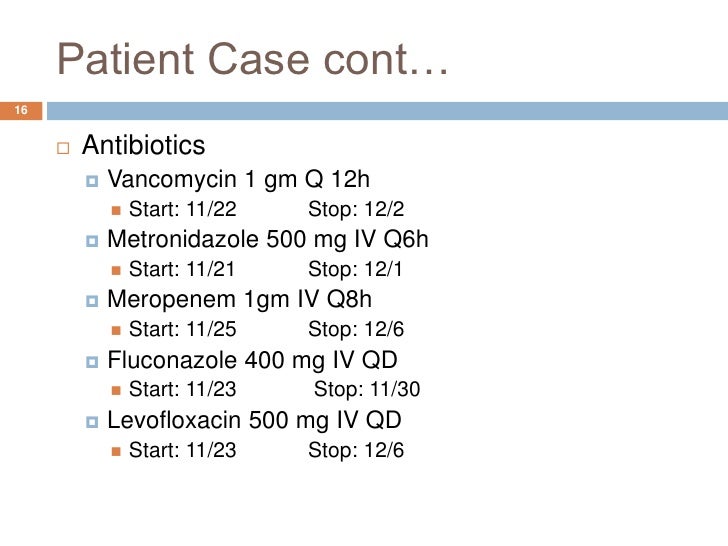728x546 pixels.
Task: Click the Start: 11/21 text
Action: (x=182, y=269)
